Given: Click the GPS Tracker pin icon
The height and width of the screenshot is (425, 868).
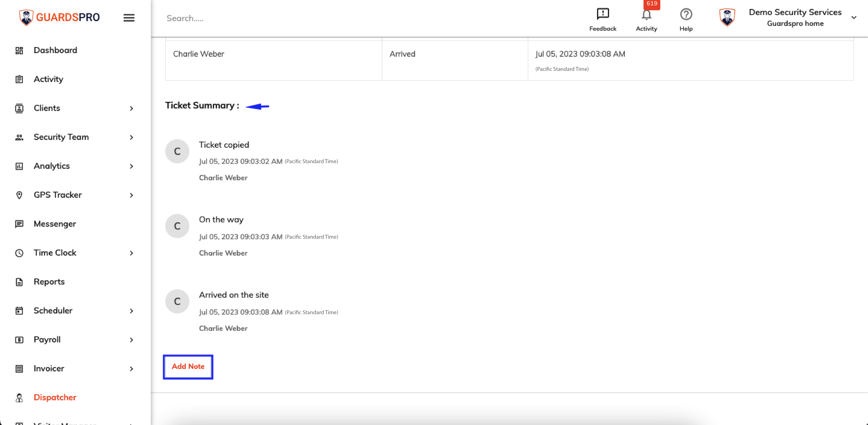Looking at the screenshot, I should (x=19, y=195).
